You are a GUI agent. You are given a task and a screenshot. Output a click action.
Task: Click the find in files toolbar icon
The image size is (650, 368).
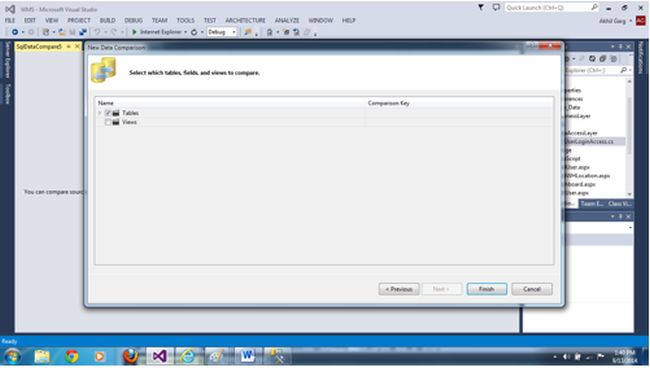pos(248,32)
